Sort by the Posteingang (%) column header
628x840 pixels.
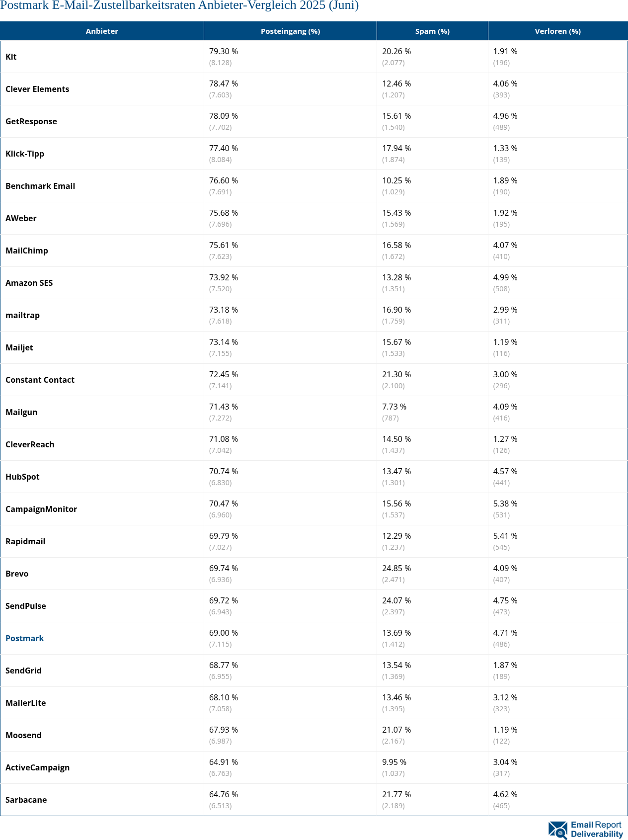(x=290, y=31)
